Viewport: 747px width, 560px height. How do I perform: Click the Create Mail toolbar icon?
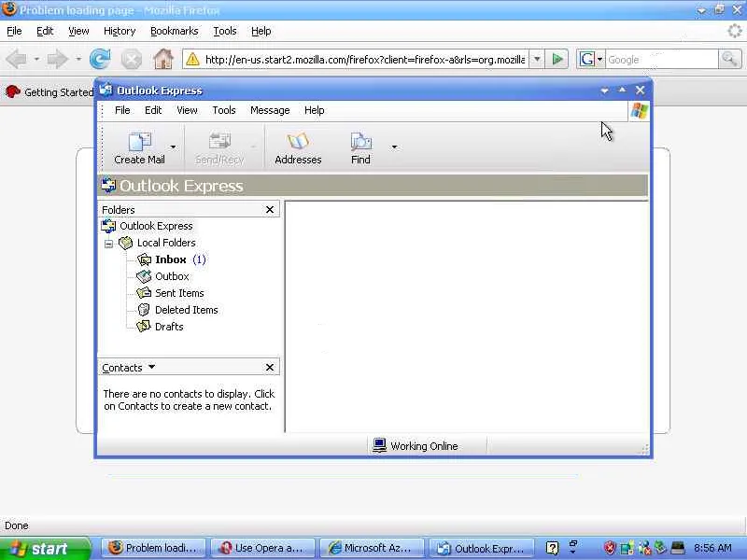(139, 142)
